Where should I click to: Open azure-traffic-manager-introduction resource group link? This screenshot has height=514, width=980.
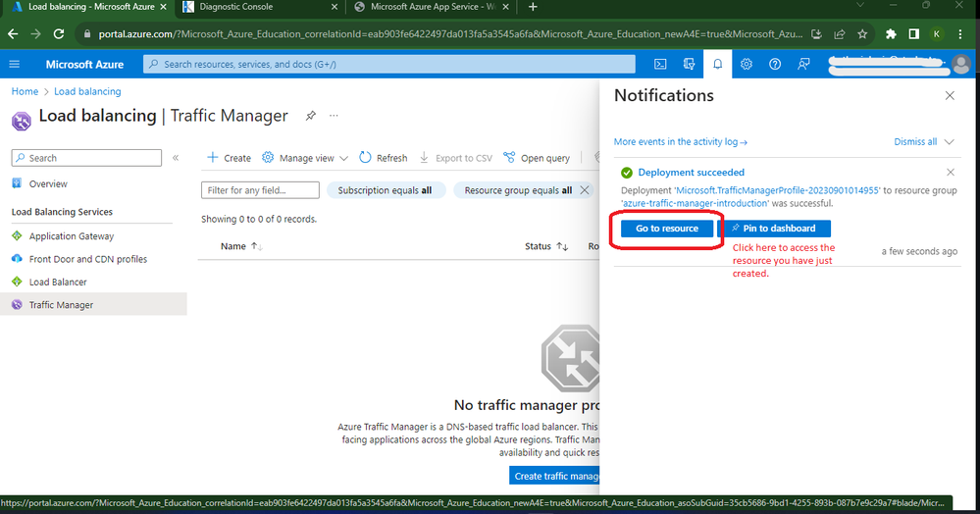pos(695,203)
